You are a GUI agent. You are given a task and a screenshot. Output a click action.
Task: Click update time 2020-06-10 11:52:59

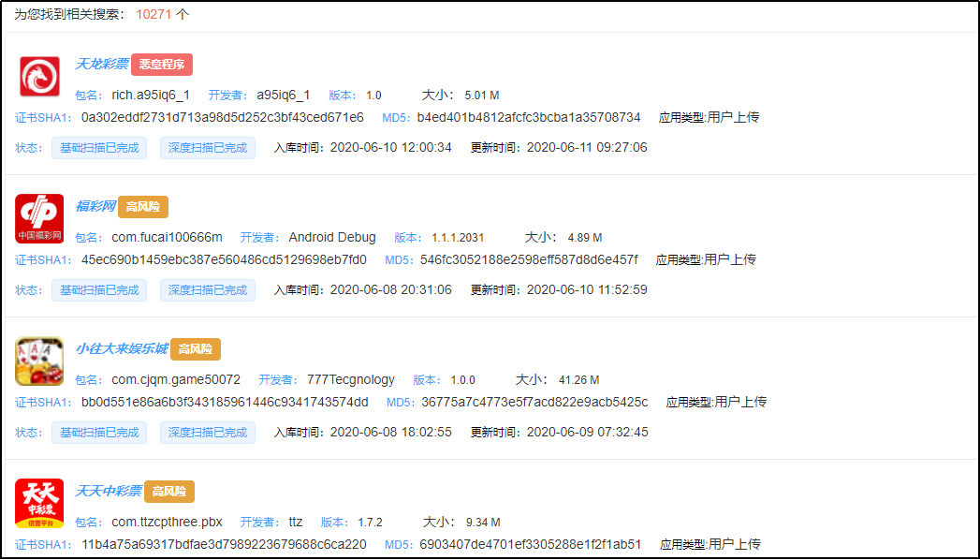(587, 290)
